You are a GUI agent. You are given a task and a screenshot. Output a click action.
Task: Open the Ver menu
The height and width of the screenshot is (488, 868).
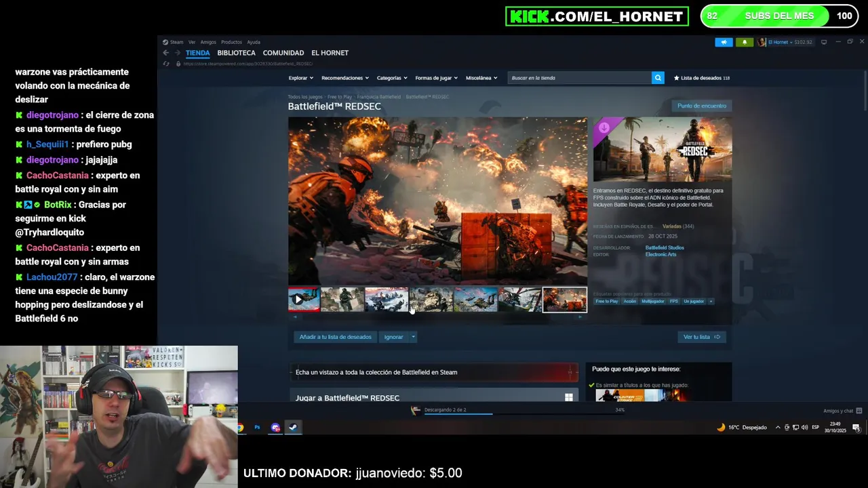(192, 42)
